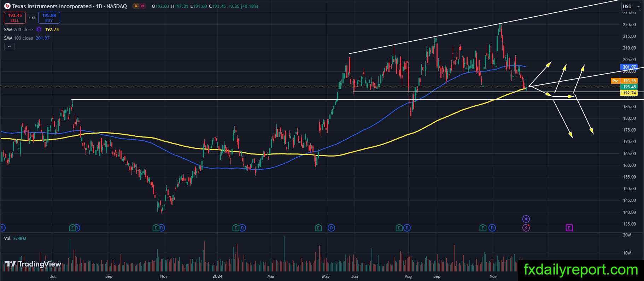This screenshot has width=644, height=281.
Task: Open the November 2024 dividend D marker
Action: (x=492, y=228)
